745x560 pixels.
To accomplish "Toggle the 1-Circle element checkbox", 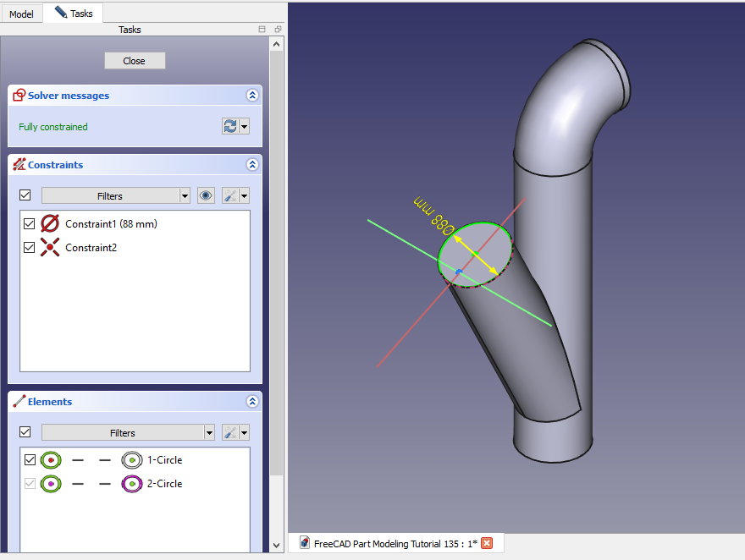I will 30,460.
